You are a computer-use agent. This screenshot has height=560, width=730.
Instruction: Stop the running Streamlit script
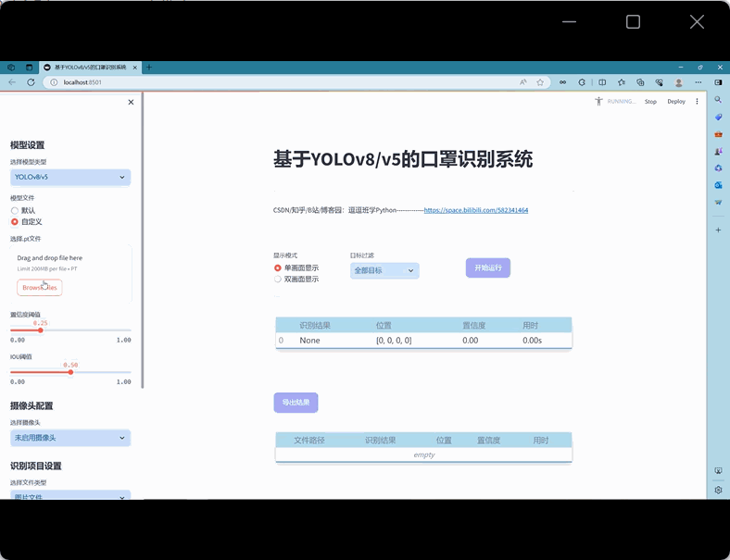coord(650,102)
